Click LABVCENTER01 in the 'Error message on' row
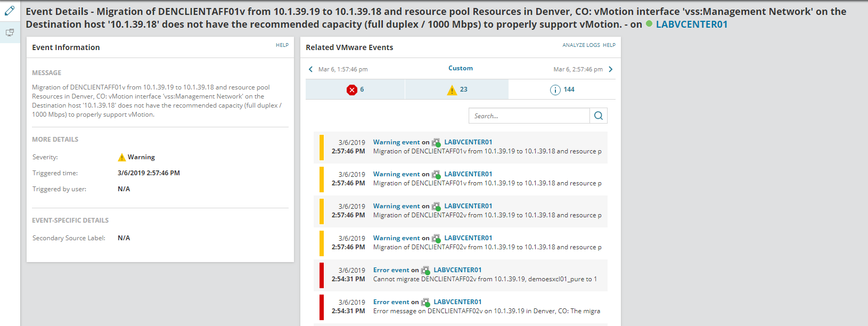This screenshot has height=326, width=868. pyautogui.click(x=457, y=302)
